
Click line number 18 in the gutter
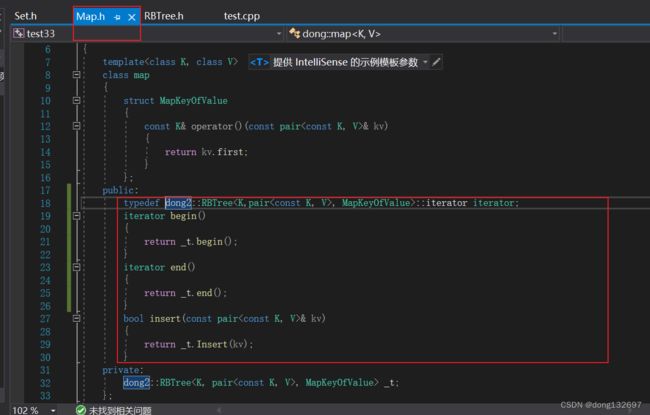coord(46,203)
